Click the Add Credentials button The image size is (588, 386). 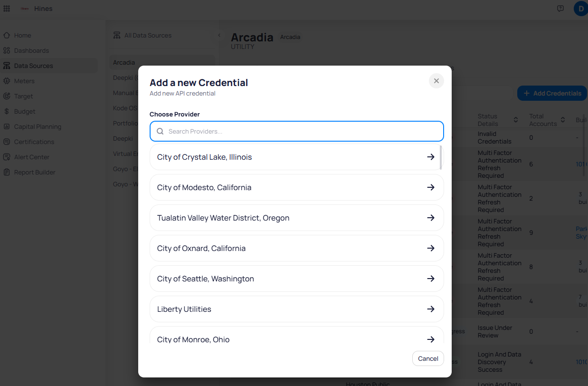(x=552, y=93)
